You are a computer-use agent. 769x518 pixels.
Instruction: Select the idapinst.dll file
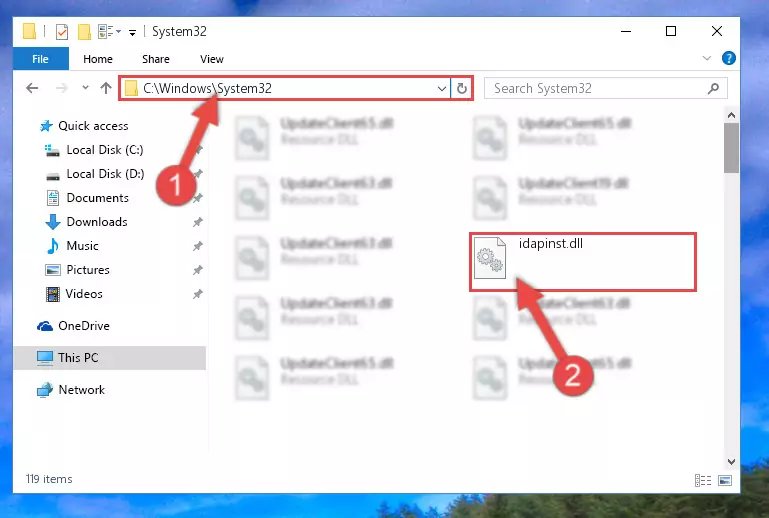click(x=583, y=262)
